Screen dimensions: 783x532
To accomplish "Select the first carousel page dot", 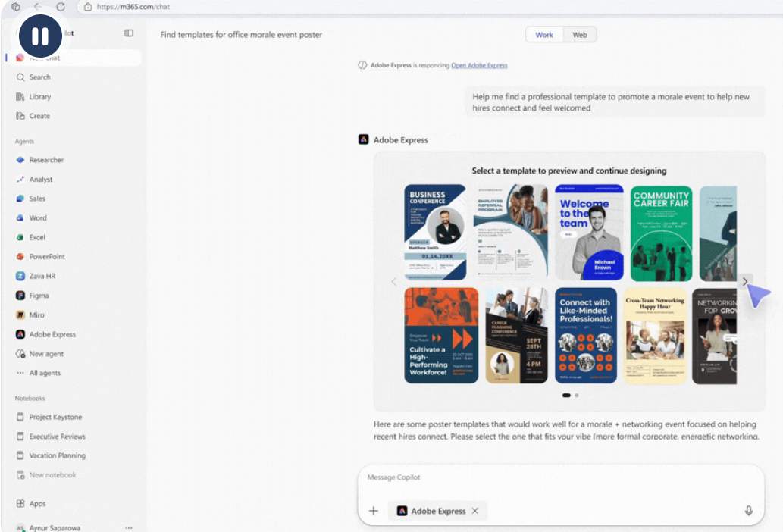I will (566, 396).
